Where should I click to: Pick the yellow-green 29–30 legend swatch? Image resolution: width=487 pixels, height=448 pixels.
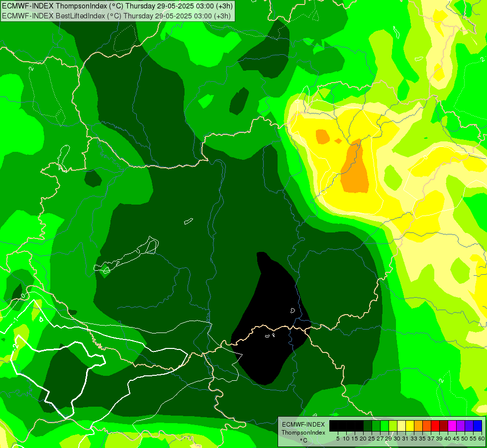point(393,426)
